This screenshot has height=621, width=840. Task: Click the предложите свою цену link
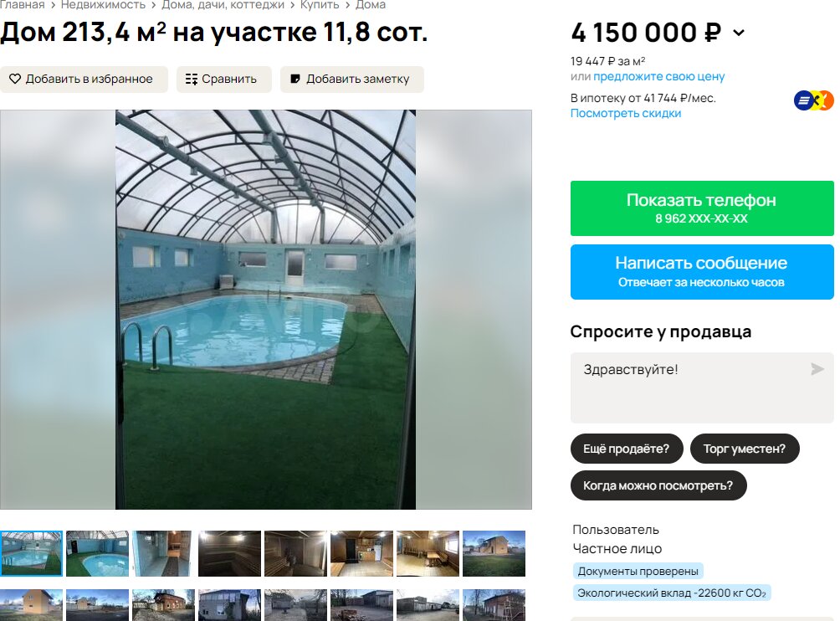[x=659, y=77]
